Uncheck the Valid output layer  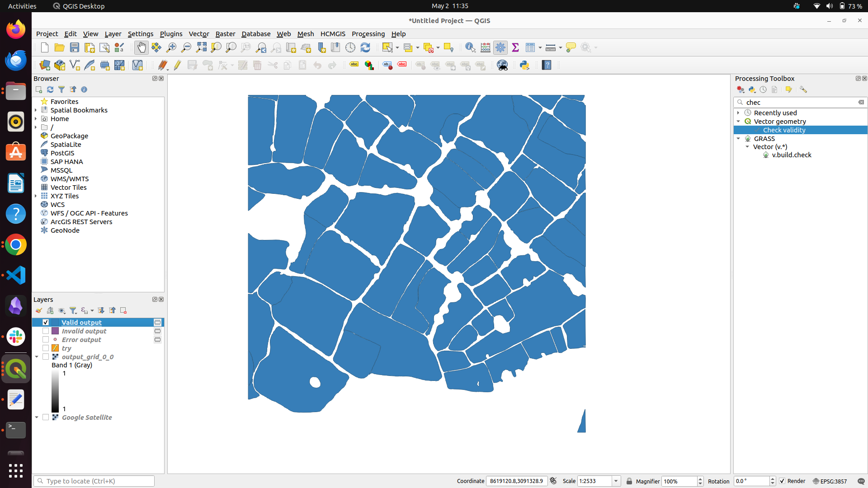click(x=46, y=322)
